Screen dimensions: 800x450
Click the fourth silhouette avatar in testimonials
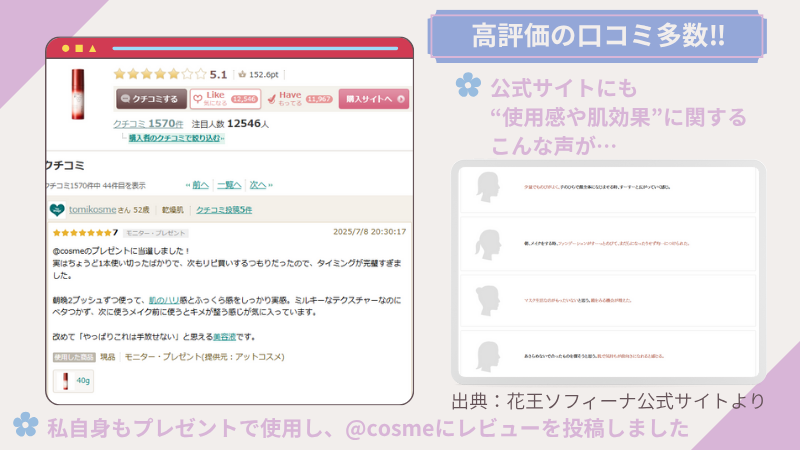point(488,356)
